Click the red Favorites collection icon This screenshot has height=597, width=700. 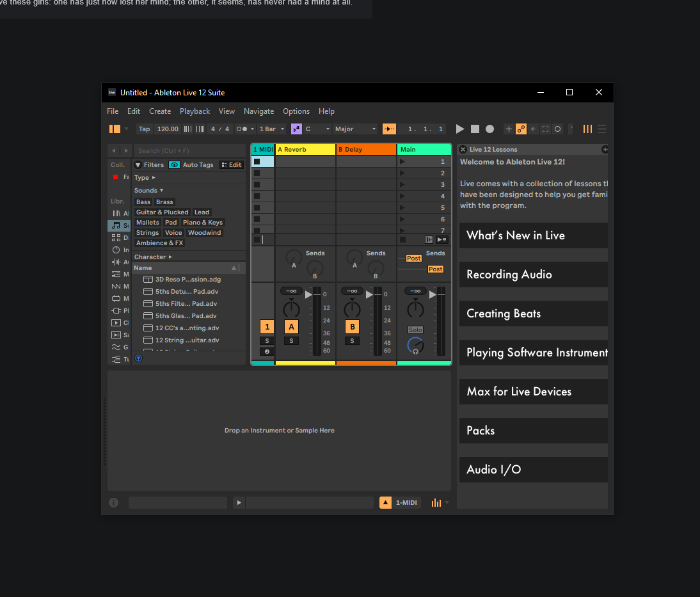point(116,177)
